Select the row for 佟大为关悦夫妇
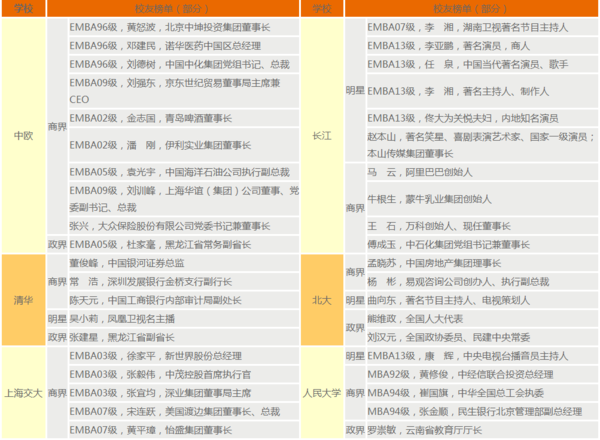Image resolution: width=600 pixels, height=440 pixels. (x=482, y=118)
